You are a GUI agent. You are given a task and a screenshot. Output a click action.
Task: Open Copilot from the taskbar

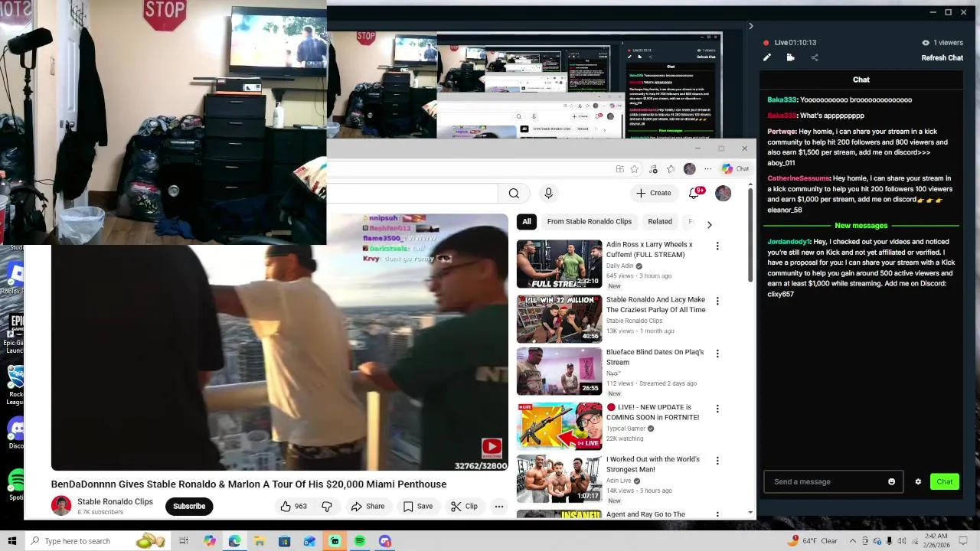[x=209, y=541]
